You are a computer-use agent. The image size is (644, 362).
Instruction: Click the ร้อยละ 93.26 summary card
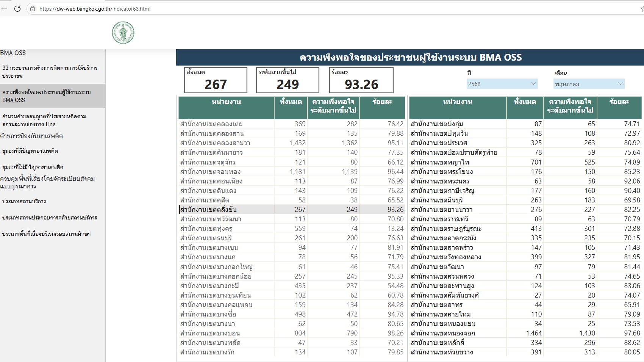pos(361,80)
